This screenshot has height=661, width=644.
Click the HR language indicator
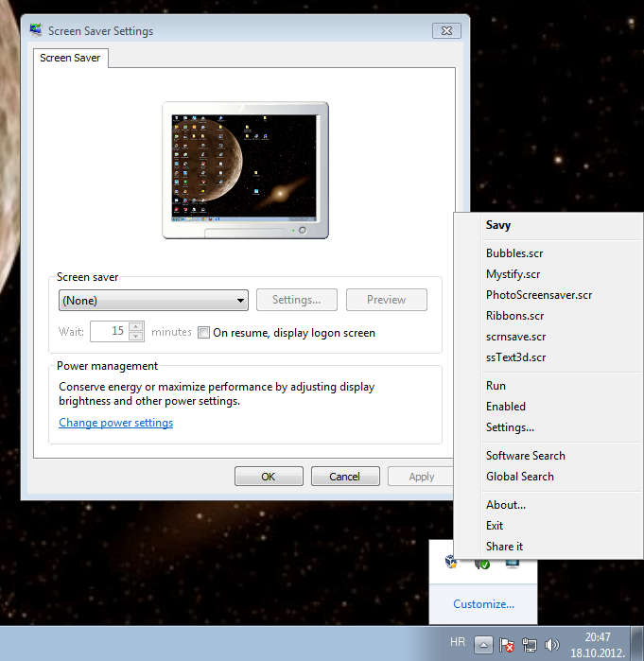[x=458, y=642]
